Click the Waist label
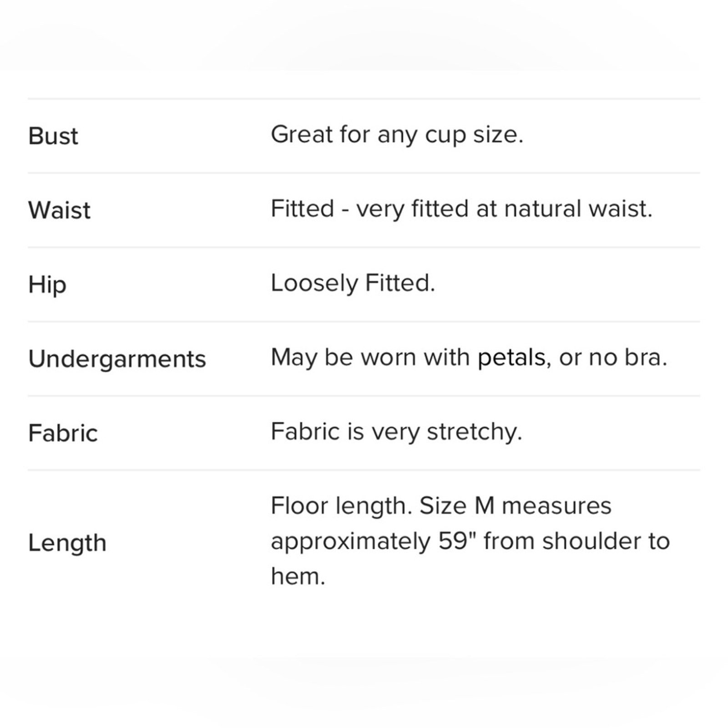Screen dimensions: 728x728 point(59,210)
